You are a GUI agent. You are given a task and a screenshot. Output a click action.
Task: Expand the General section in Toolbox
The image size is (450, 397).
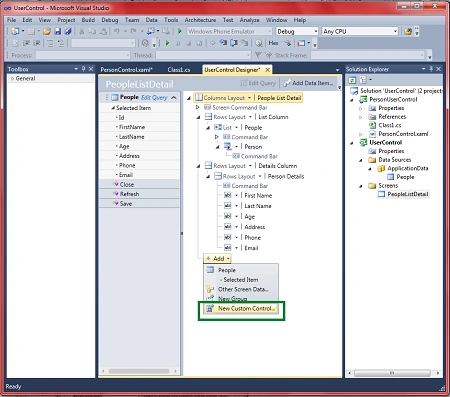pos(12,79)
